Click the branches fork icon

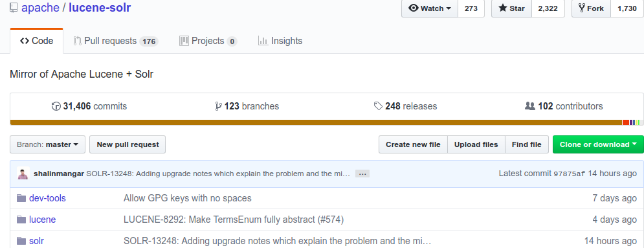(x=218, y=106)
